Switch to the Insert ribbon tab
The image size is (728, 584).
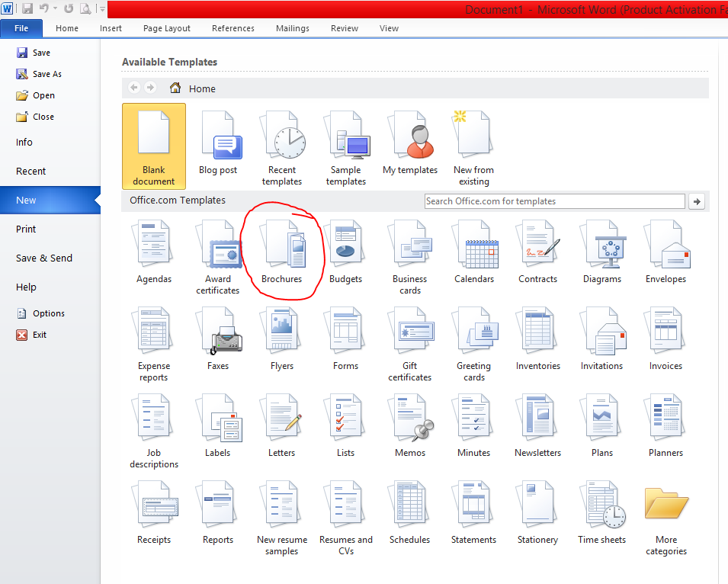point(111,28)
